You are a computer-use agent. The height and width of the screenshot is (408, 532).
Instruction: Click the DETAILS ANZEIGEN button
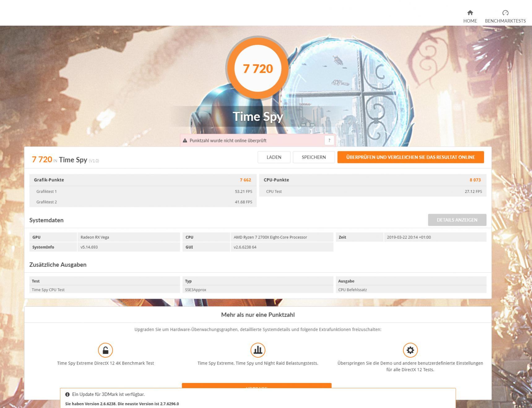coord(457,220)
